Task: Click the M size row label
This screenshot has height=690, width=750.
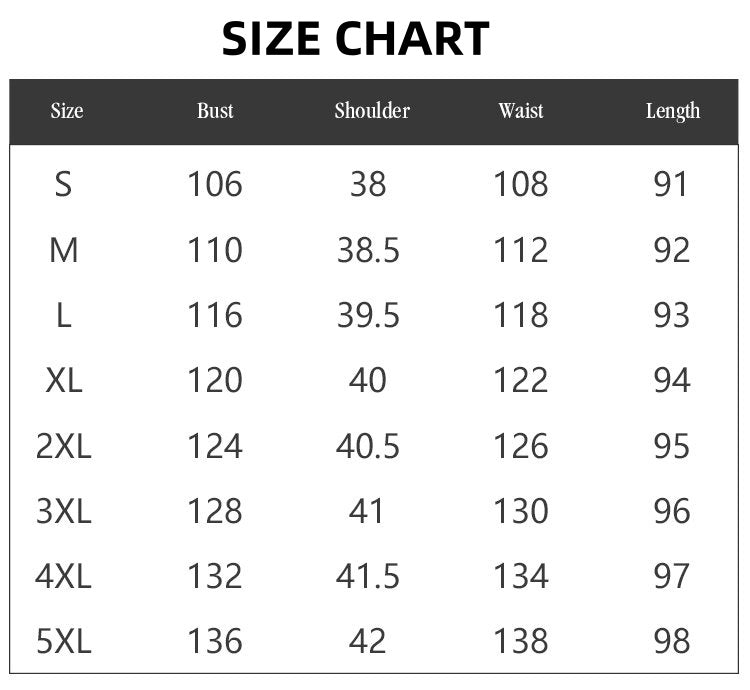Action: [x=64, y=250]
